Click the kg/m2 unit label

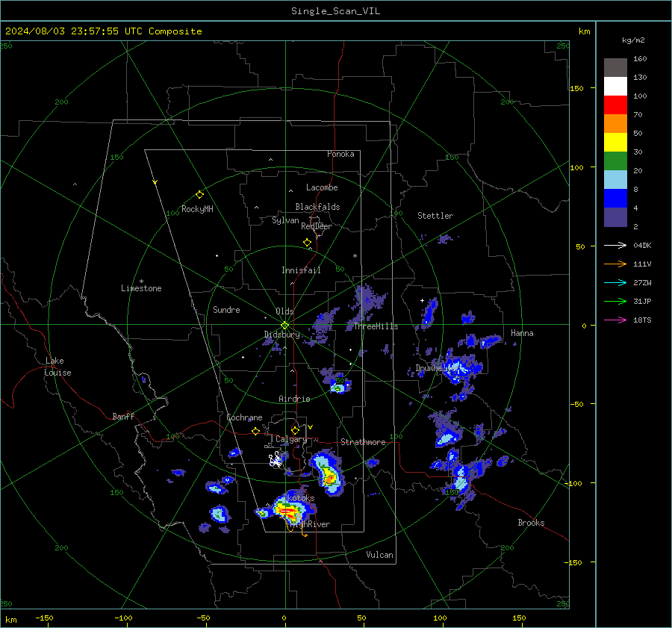(x=633, y=40)
